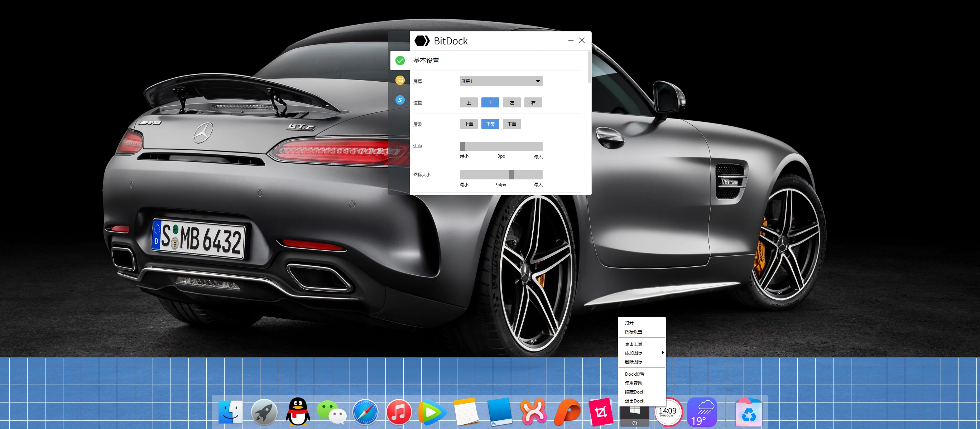Set dock position to 下 (bottom)

[490, 102]
